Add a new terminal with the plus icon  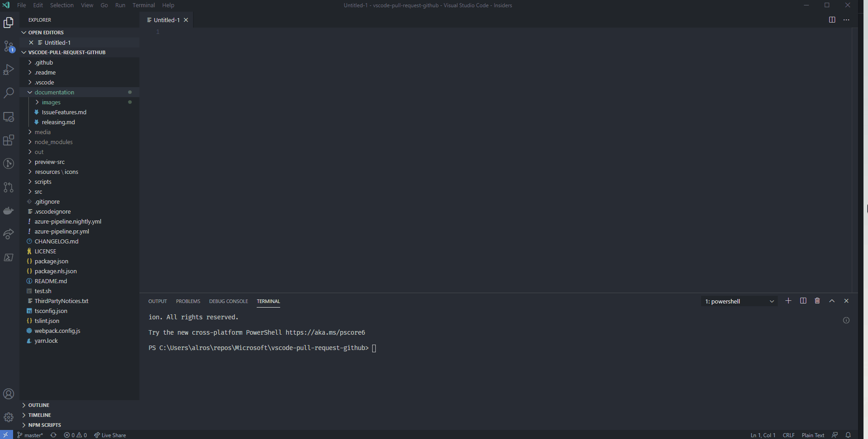788,301
